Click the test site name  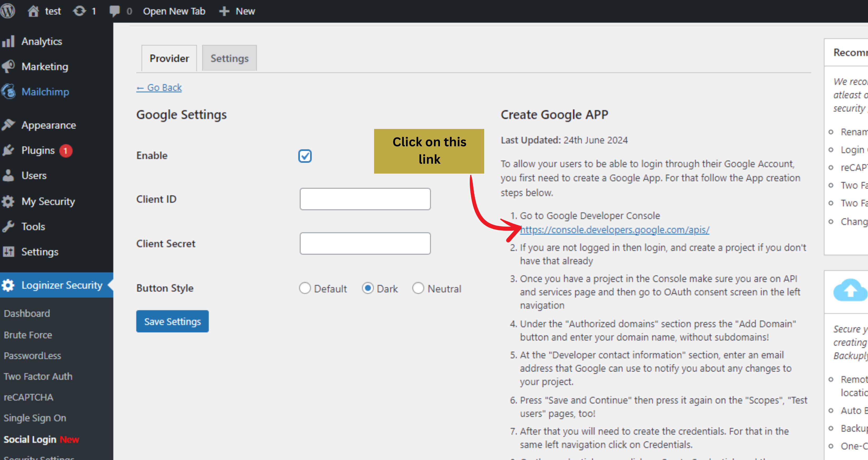[x=53, y=11]
